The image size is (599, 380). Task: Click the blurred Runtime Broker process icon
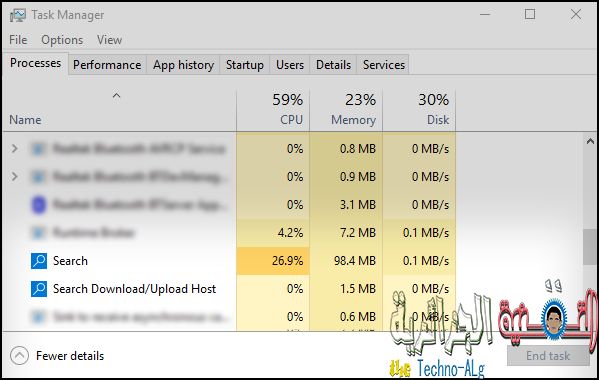pyautogui.click(x=38, y=233)
